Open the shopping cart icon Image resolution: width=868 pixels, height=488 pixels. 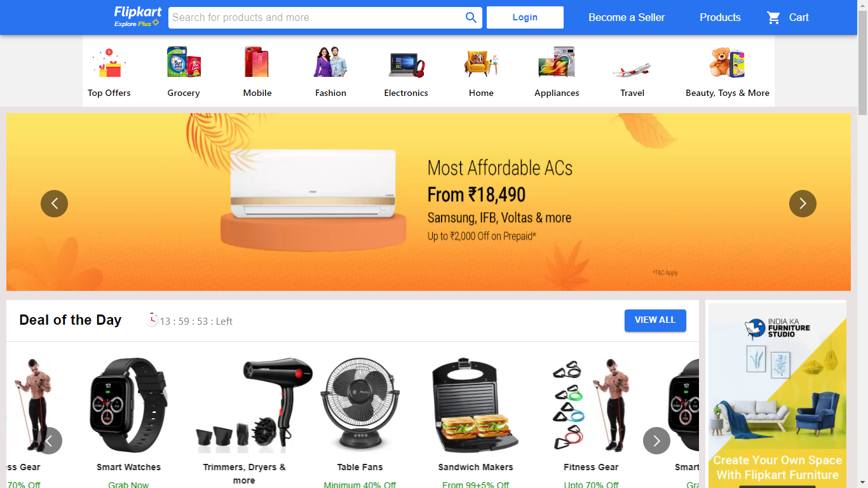tap(773, 18)
